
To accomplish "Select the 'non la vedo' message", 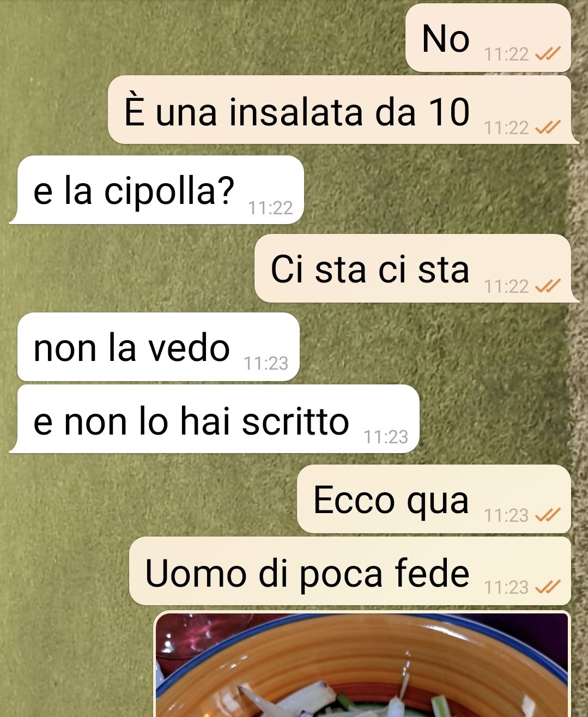I will click(159, 347).
